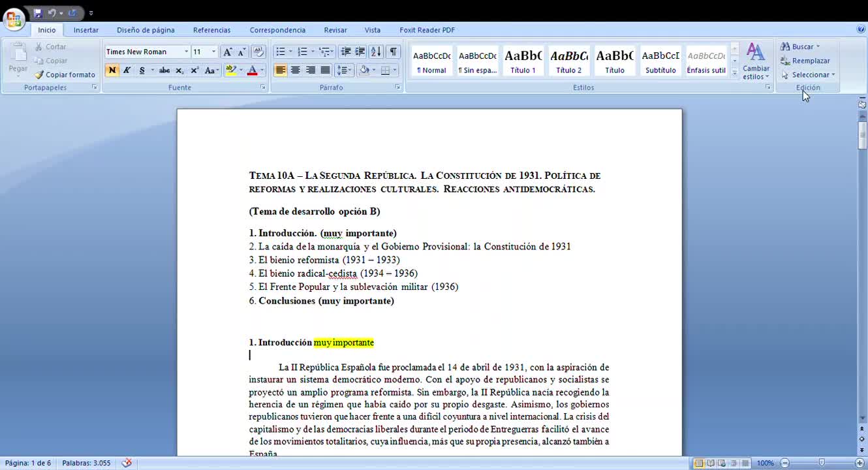Open Estilos pane launcher
868x470 pixels.
click(x=767, y=87)
